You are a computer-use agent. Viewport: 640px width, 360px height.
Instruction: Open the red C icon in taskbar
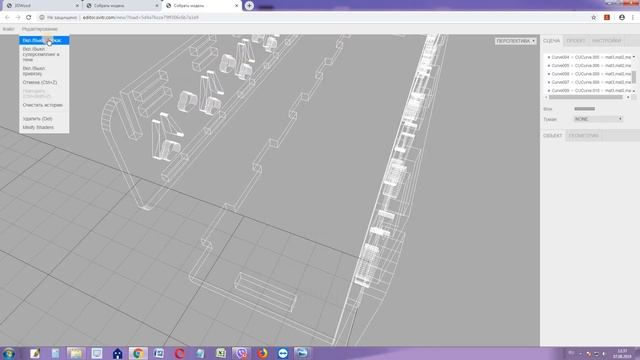[x=179, y=353]
